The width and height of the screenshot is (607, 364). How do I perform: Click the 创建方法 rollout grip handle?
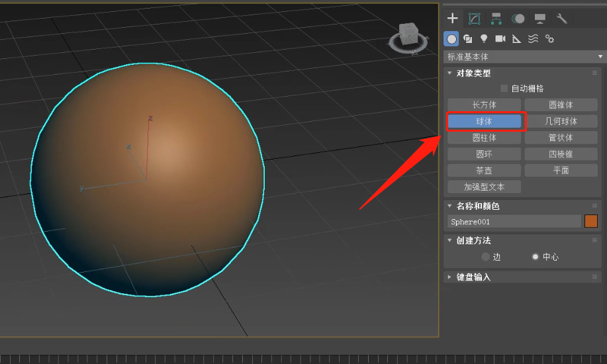pyautogui.click(x=594, y=240)
